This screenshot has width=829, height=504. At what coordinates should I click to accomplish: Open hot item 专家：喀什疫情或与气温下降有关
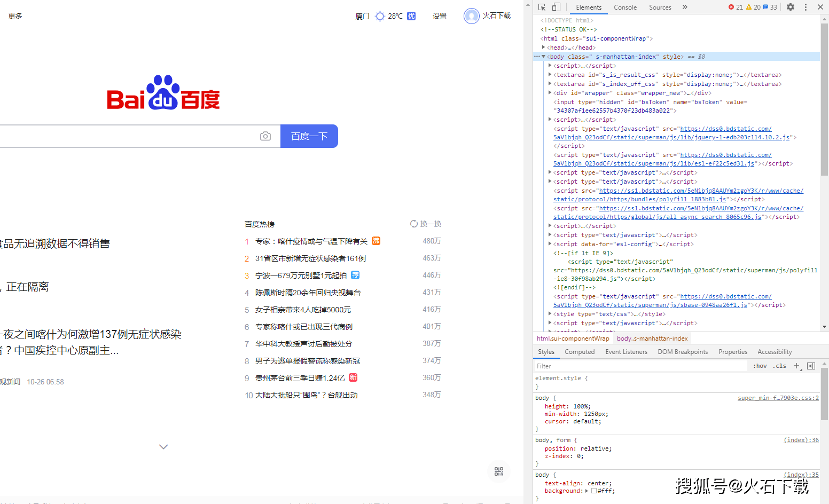tap(311, 241)
